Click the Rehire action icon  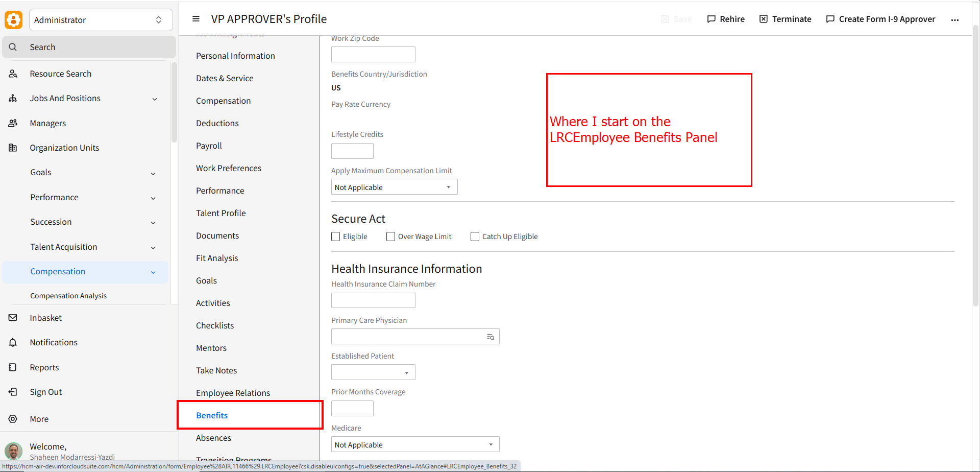click(x=711, y=19)
